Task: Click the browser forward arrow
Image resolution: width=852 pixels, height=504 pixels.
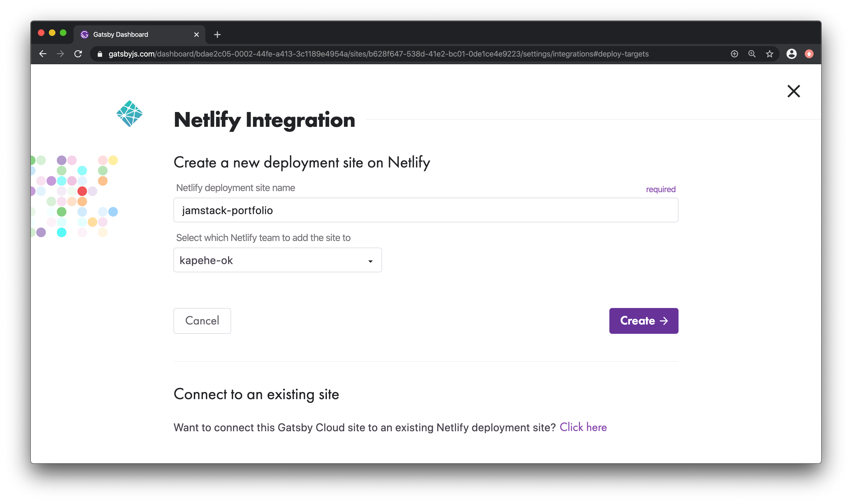Action: click(x=60, y=54)
